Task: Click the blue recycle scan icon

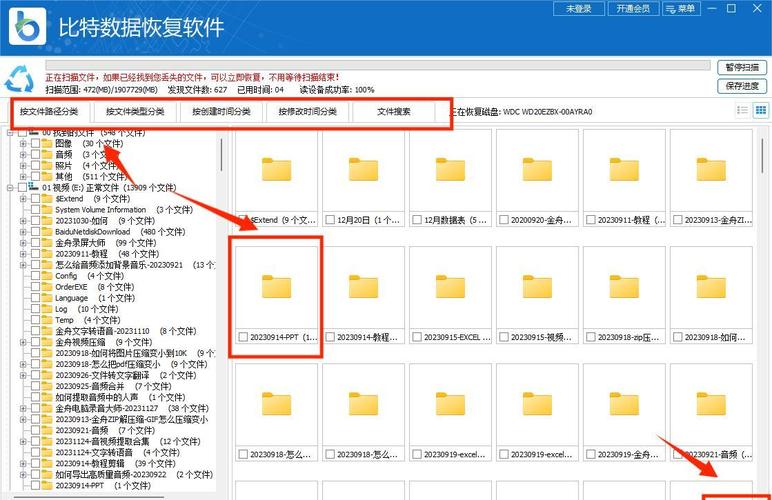Action: [x=19, y=79]
